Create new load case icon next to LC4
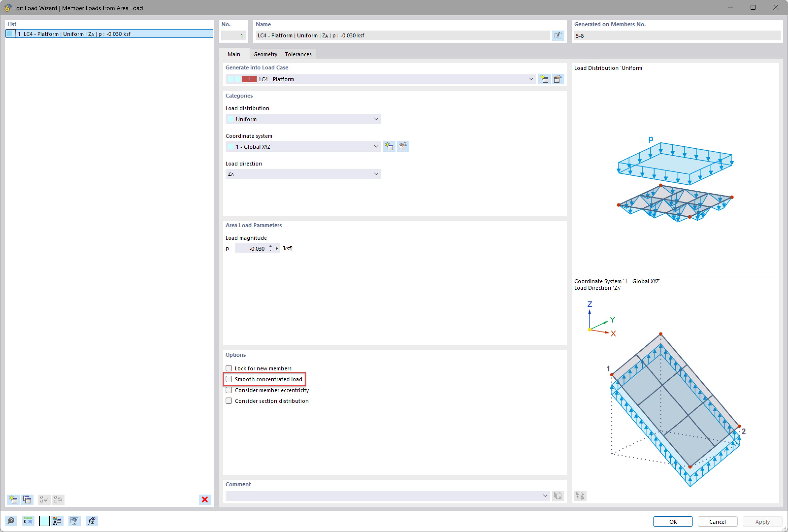The width and height of the screenshot is (788, 532). pos(544,79)
